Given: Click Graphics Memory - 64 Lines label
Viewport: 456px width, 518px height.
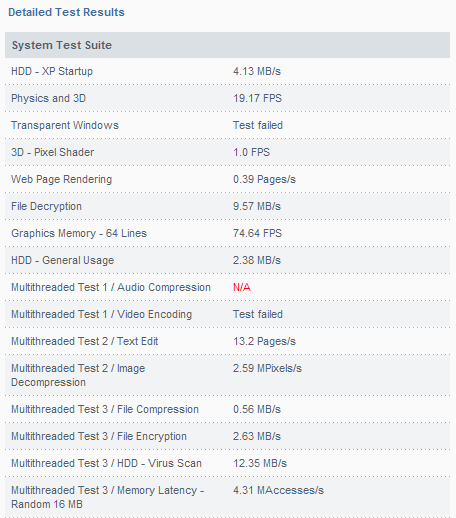Looking at the screenshot, I should [79, 233].
